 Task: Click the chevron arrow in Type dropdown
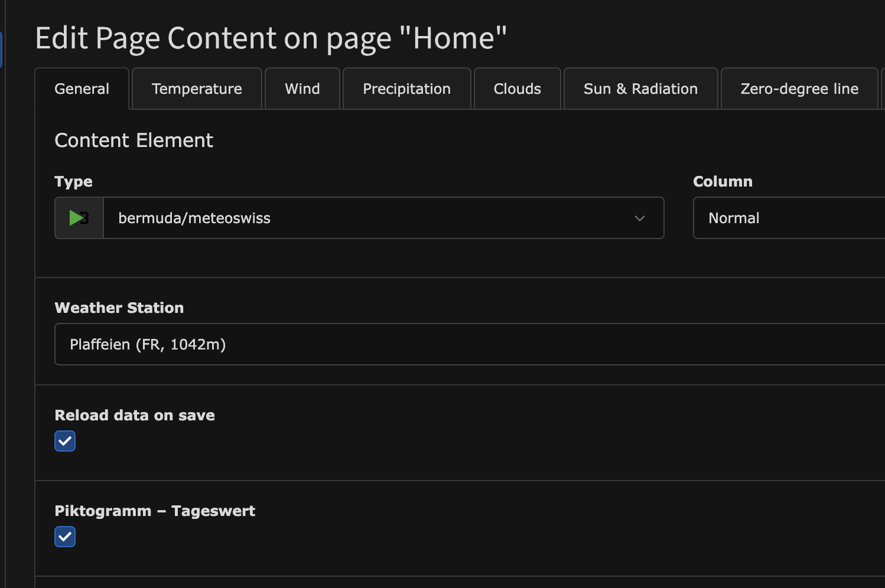[639, 218]
